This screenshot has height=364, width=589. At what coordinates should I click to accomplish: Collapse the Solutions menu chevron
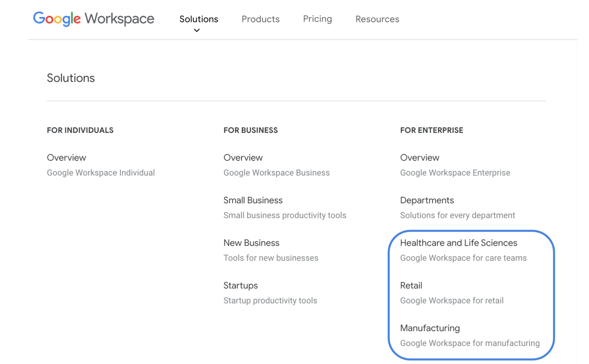(x=197, y=30)
